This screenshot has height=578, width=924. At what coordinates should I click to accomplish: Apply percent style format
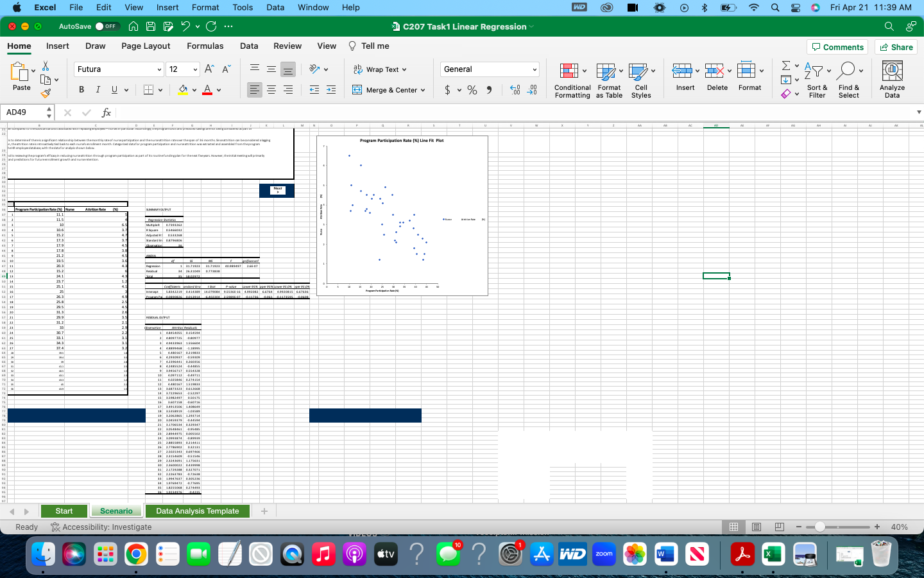472,91
